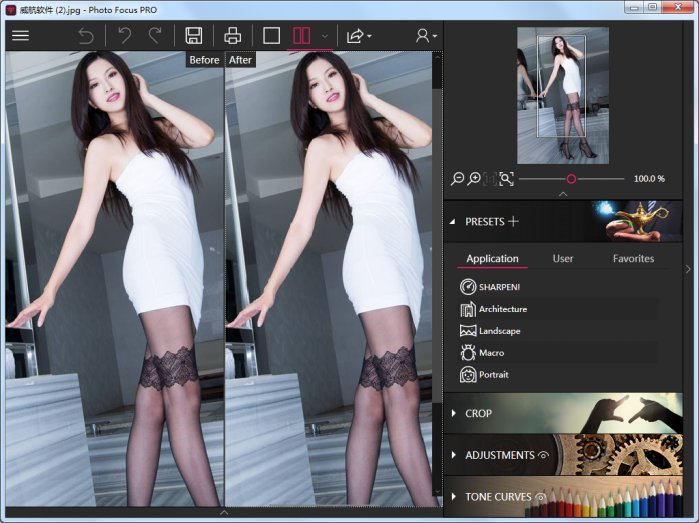
Task: Undo the last edit
Action: (x=124, y=36)
